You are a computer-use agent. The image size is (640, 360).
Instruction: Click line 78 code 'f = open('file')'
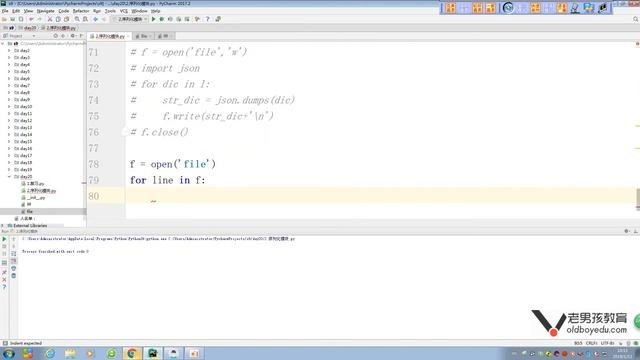173,164
